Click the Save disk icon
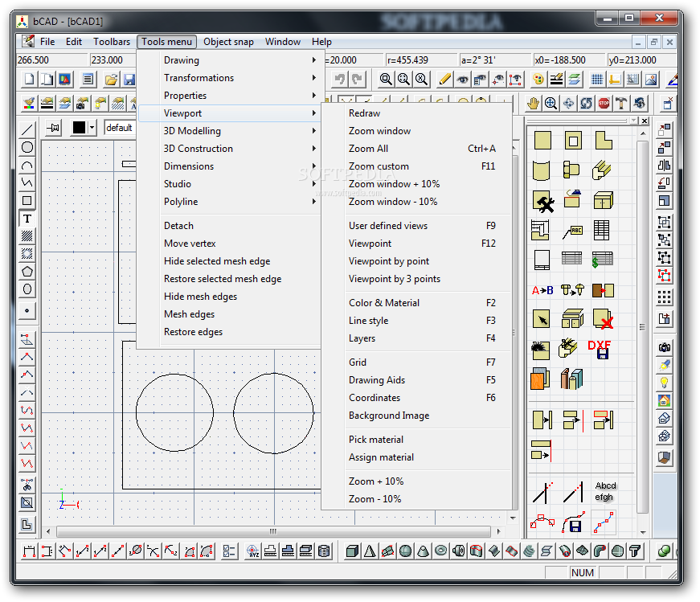 coord(129,80)
